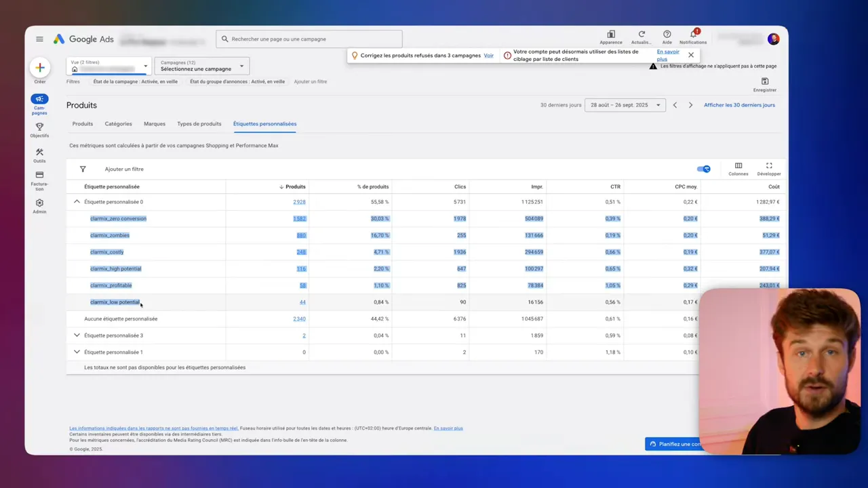Click Développer to expand the table
This screenshot has height=488, width=868.
[768, 169]
